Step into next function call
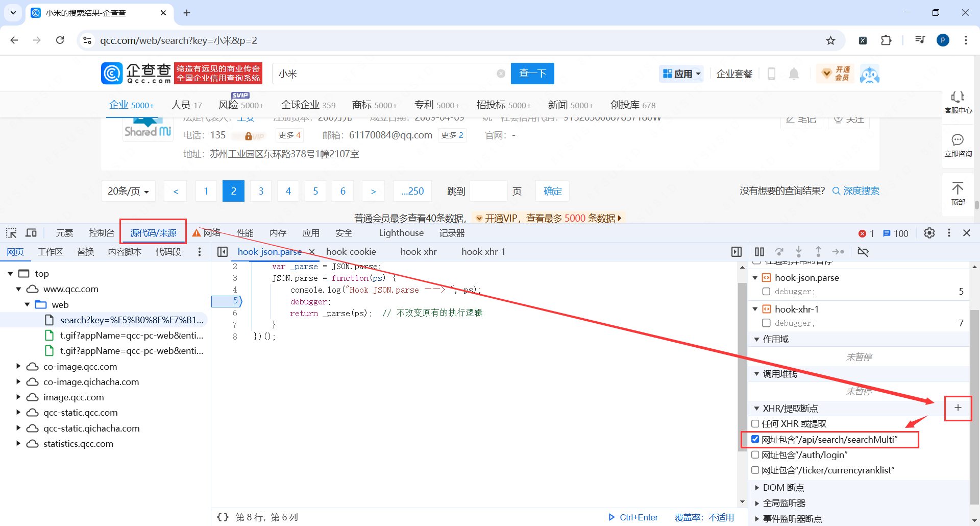980x526 pixels. coord(799,252)
